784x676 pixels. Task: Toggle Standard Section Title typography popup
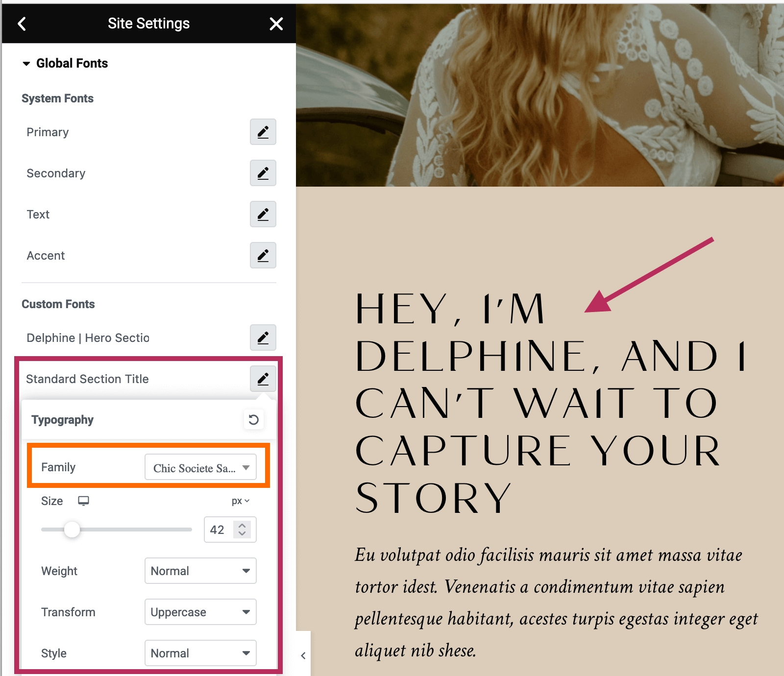click(263, 379)
